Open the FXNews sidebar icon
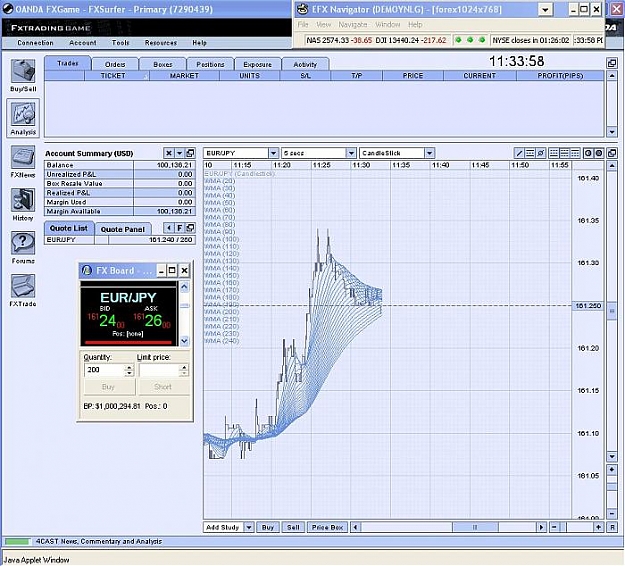The width and height of the screenshot is (625, 566). (23, 161)
